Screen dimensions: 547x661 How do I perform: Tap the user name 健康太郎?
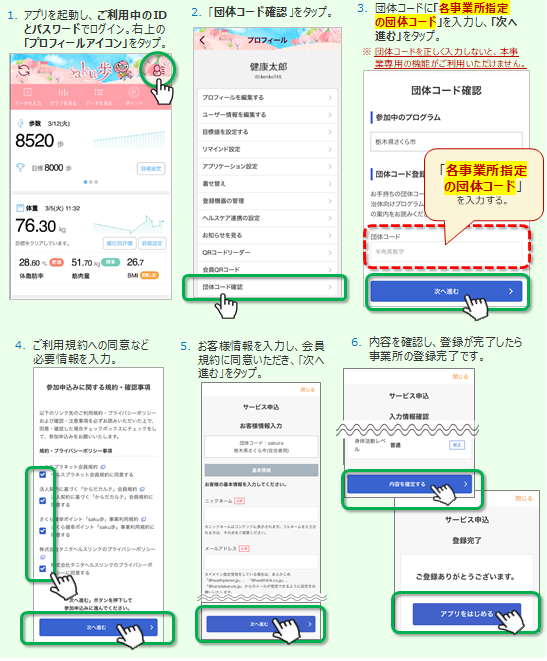click(x=268, y=67)
